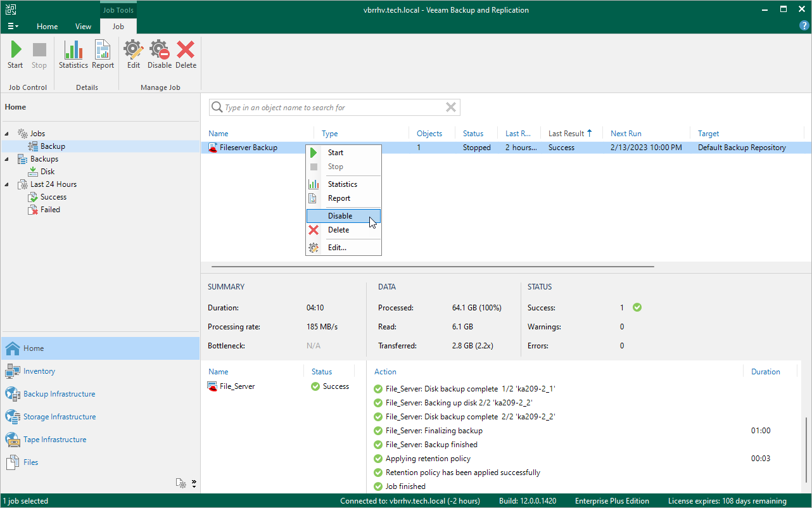Image resolution: width=812 pixels, height=508 pixels.
Task: Click Disable in the Manage Job ribbon
Action: 160,56
